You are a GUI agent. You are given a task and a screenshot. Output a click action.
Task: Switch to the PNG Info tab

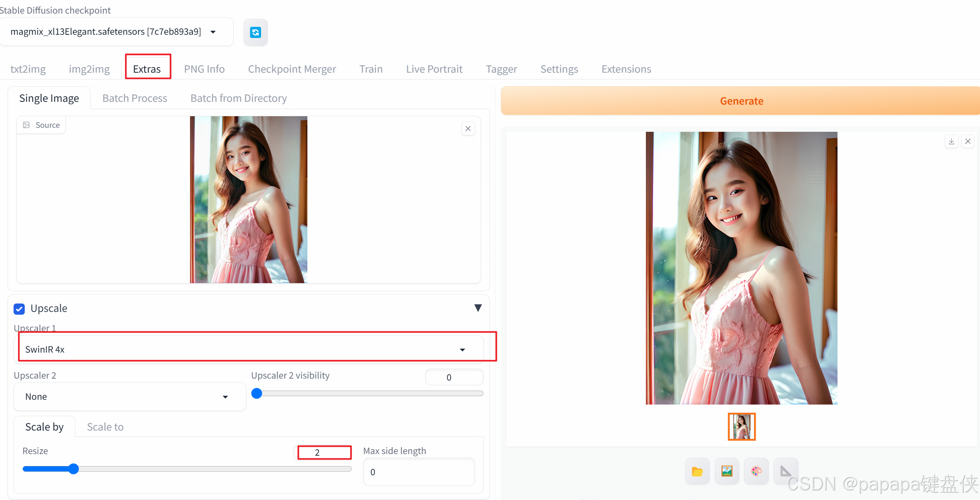click(204, 69)
